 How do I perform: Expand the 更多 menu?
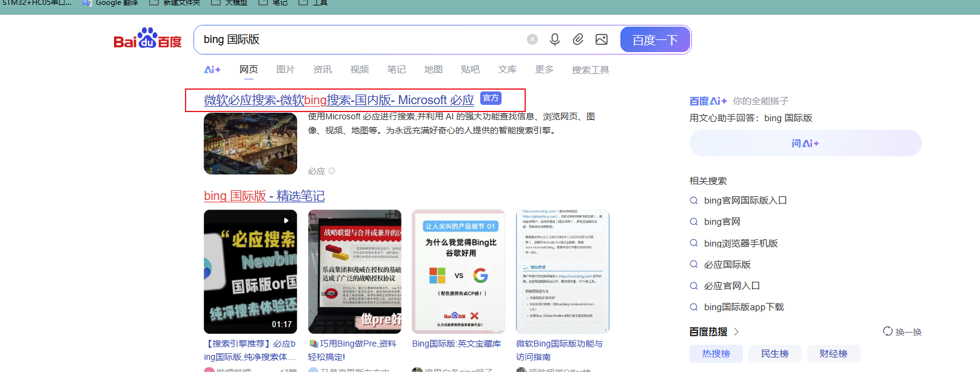pos(545,70)
